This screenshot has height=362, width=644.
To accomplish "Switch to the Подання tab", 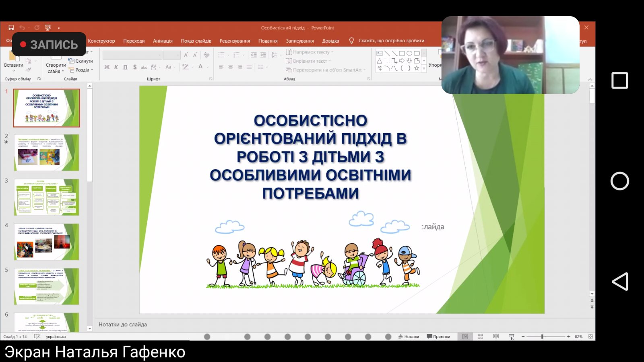I will pos(268,41).
